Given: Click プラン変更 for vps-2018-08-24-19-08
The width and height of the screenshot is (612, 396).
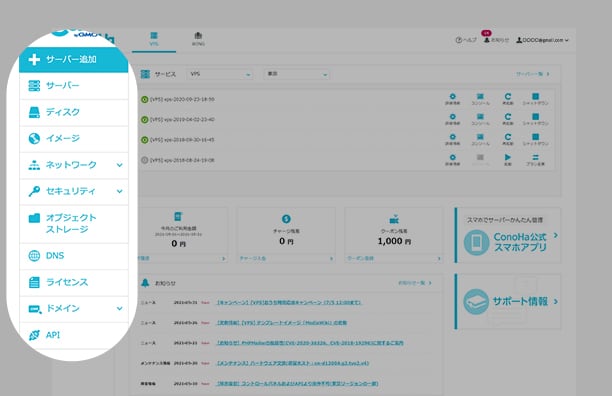Looking at the screenshot, I should point(536,160).
